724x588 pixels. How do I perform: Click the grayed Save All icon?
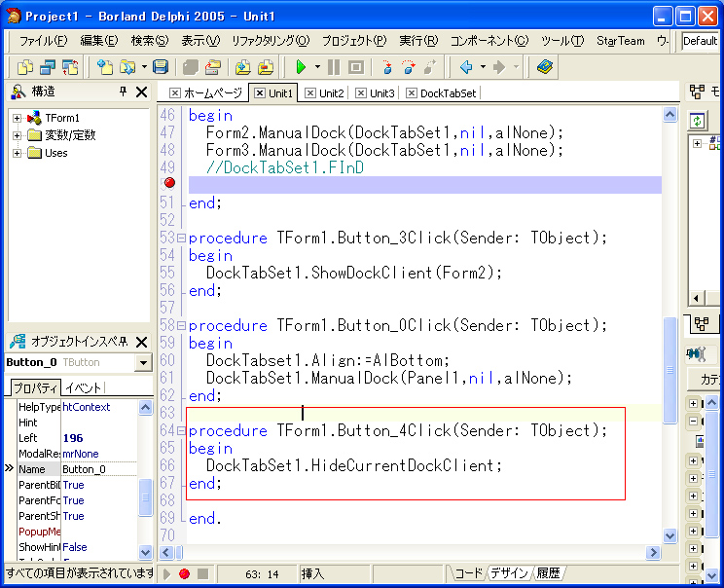tap(190, 67)
